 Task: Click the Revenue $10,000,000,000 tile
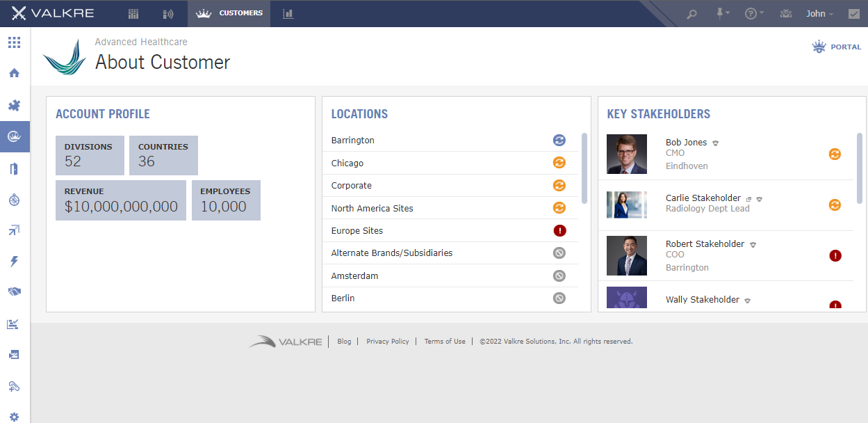121,200
